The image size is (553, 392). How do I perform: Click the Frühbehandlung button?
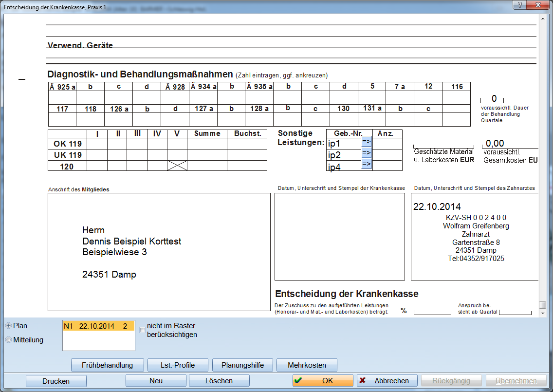click(x=108, y=365)
